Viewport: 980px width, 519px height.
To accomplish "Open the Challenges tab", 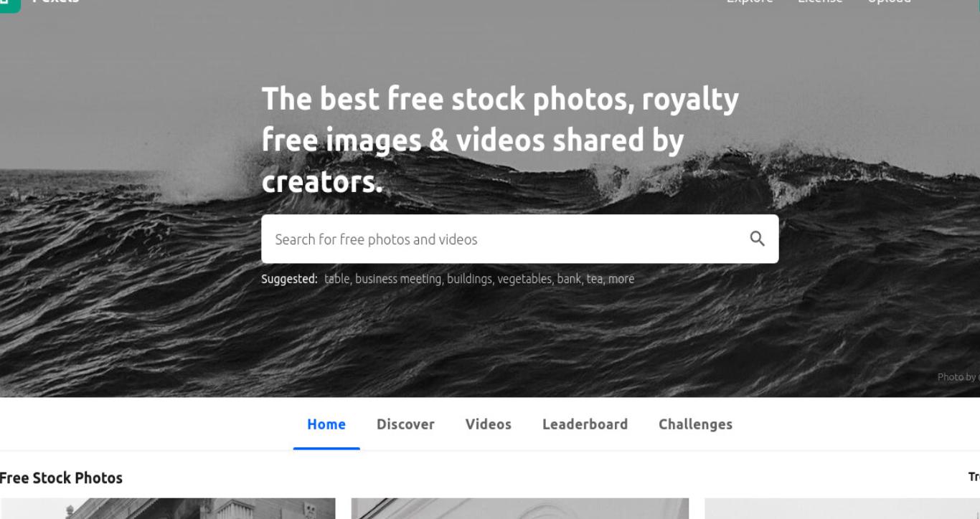I will pos(695,424).
